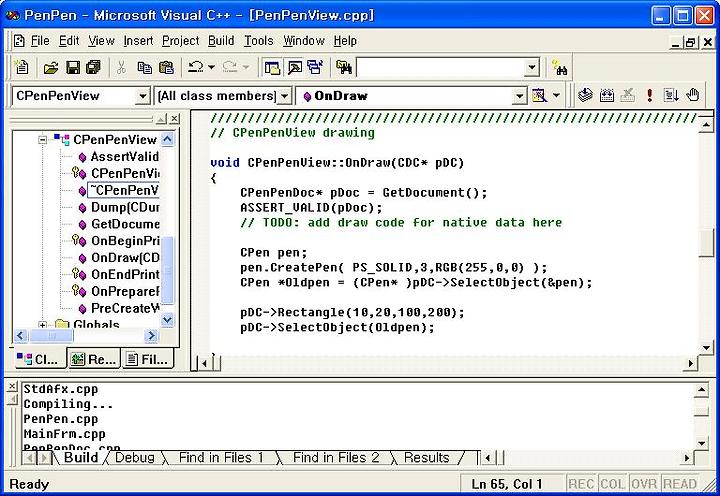Screen dimensions: 720x496
Task: Click the Window List icon
Action: (x=315, y=68)
